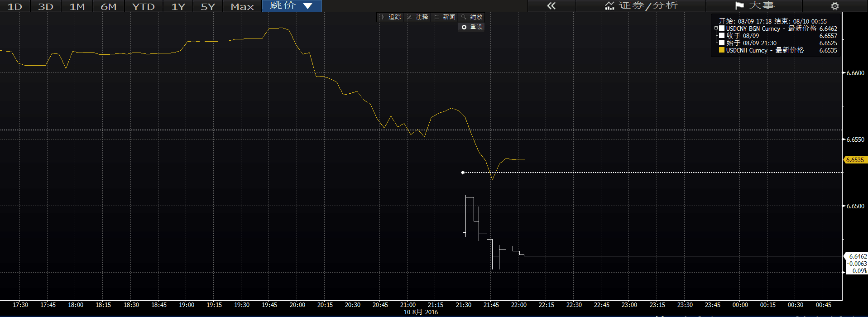Reset the chart with 重设

(x=472, y=27)
